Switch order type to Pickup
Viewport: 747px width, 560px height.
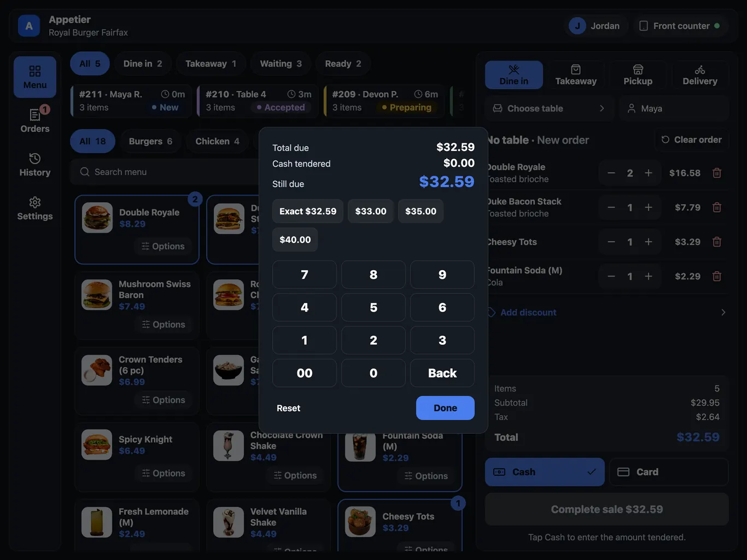638,75
